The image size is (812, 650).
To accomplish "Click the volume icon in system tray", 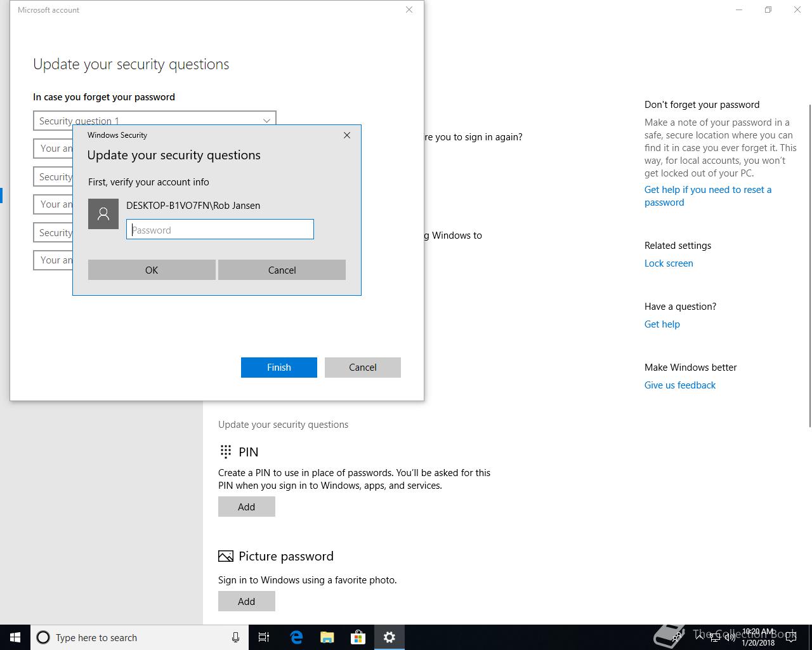I will (730, 637).
